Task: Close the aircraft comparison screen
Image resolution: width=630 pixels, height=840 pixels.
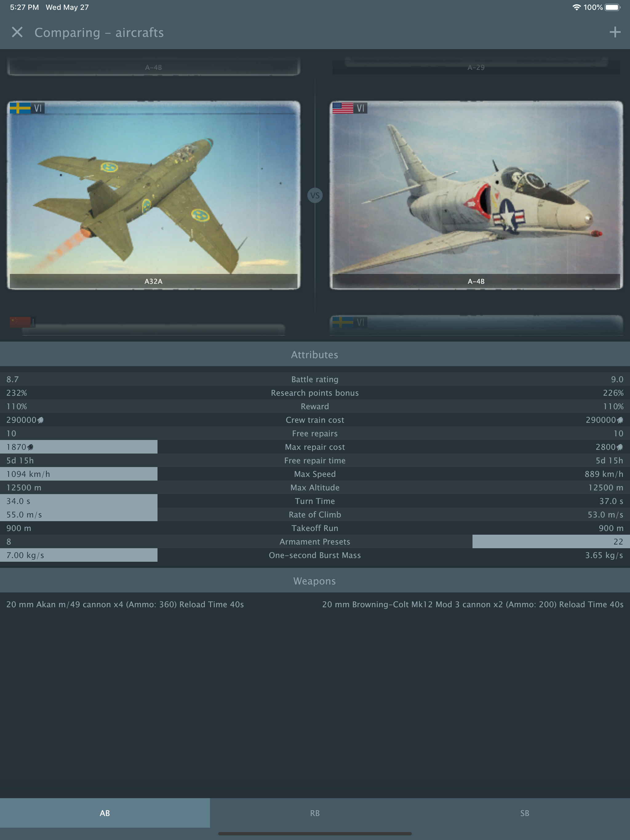Action: click(17, 32)
